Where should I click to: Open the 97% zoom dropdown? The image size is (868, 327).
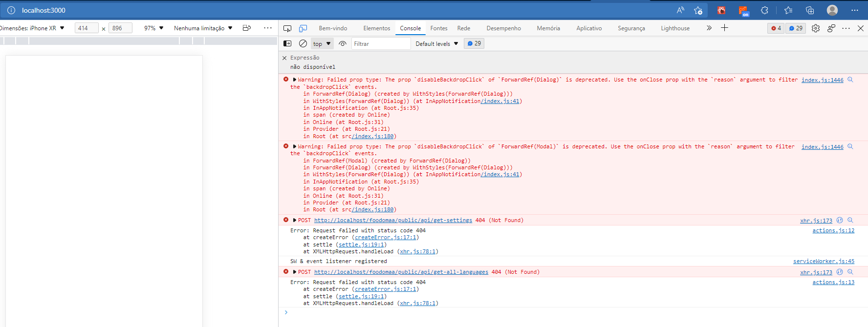[153, 28]
